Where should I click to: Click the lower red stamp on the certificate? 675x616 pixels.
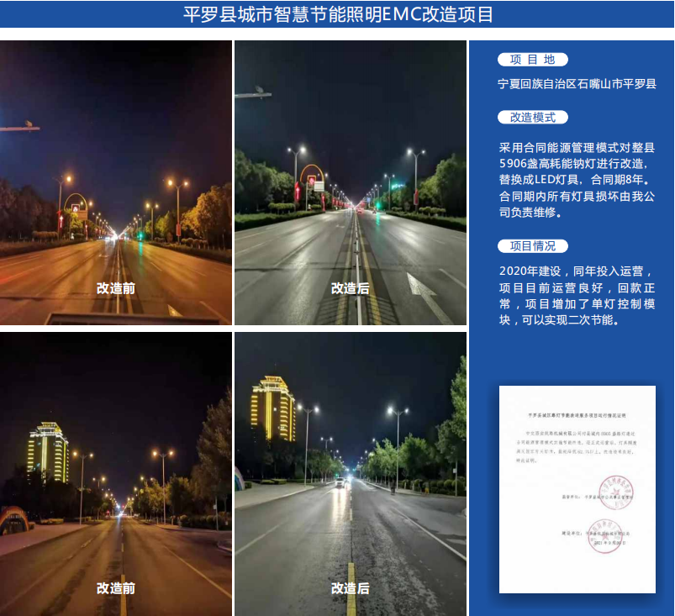tap(603, 537)
